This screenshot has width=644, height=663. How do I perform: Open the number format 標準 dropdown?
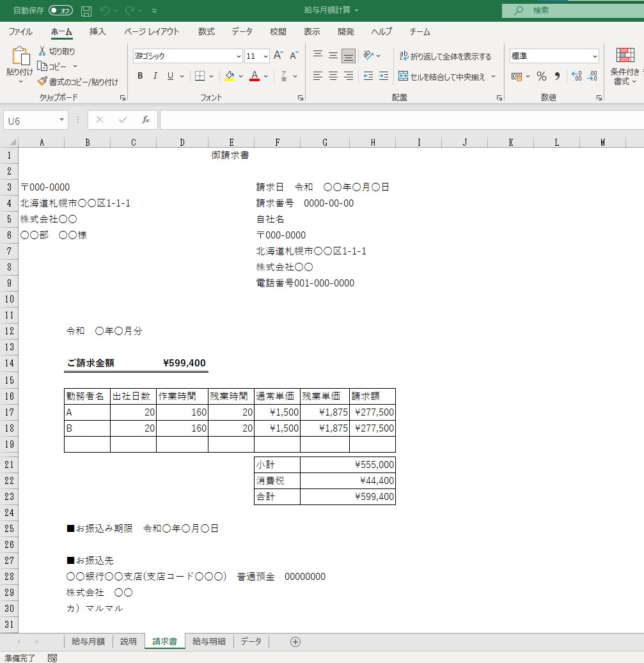(x=595, y=56)
